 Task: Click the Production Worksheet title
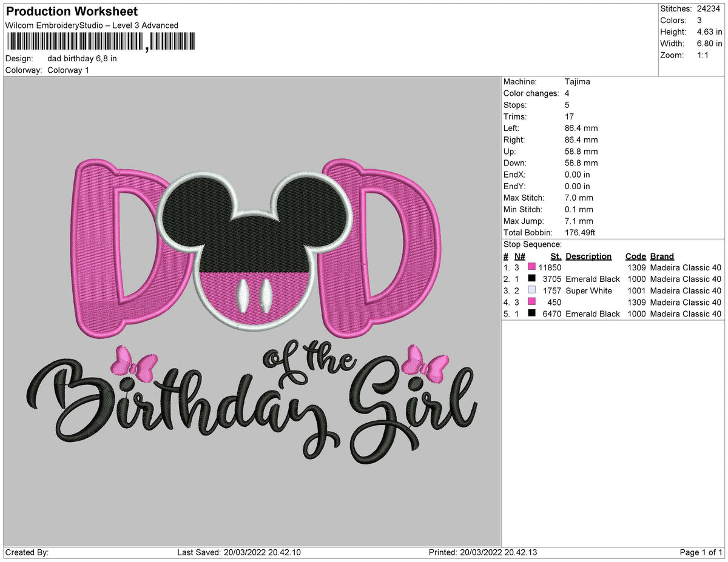(x=72, y=12)
